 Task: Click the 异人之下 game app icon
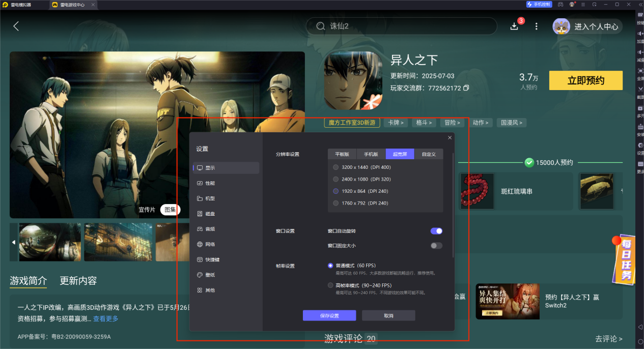point(353,80)
